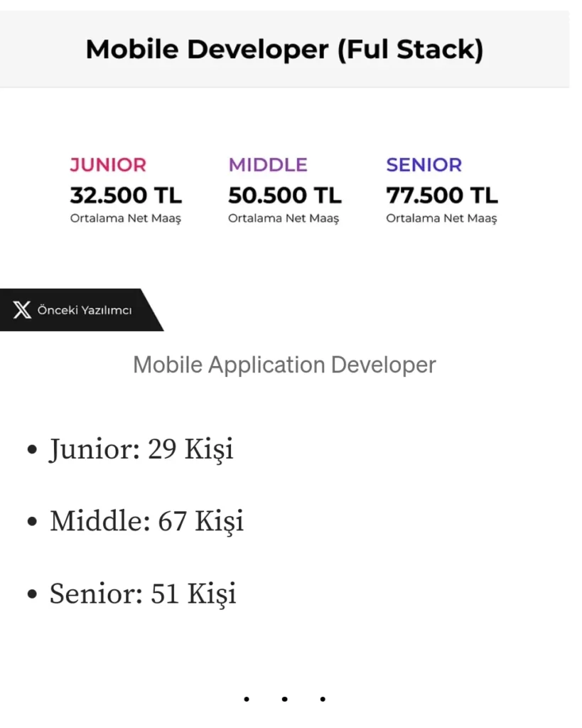Select the "Senior: 51 Kişi" list item
This screenshot has width=582, height=728.
click(143, 594)
